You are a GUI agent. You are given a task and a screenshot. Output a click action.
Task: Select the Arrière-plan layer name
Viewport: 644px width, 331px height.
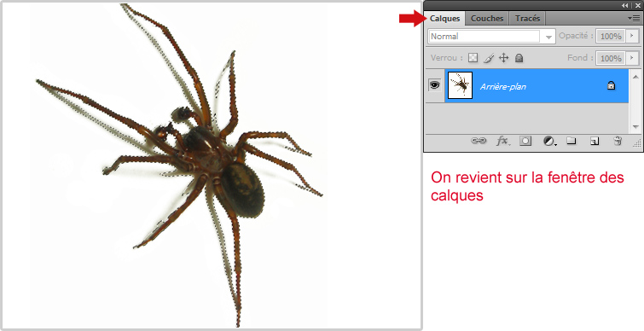click(x=502, y=87)
